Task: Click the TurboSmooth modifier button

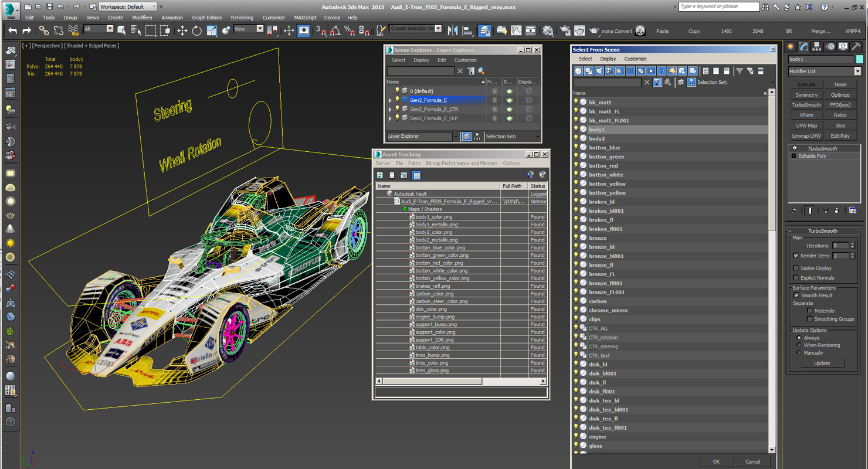Action: [806, 105]
